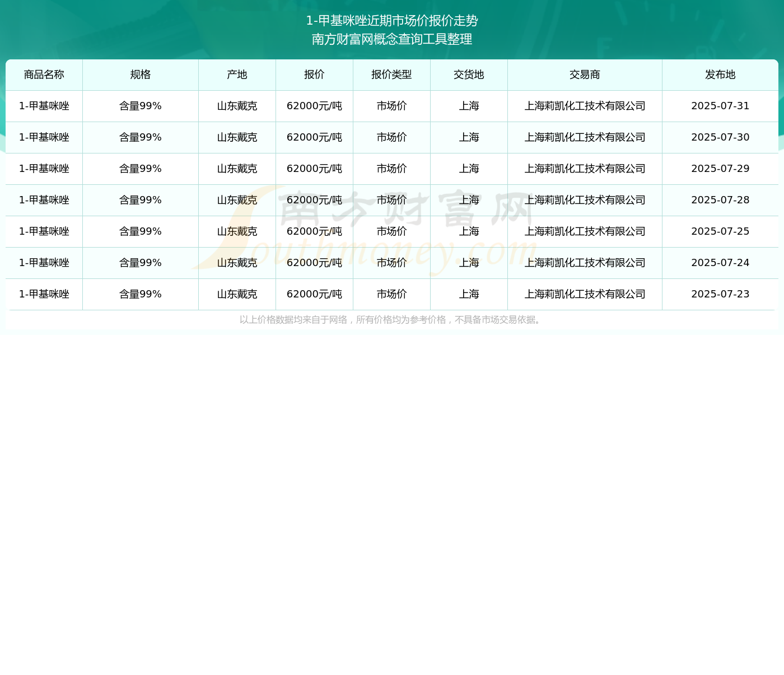Select the date cell 2025-07-31
The image size is (784, 675).
[x=720, y=106]
